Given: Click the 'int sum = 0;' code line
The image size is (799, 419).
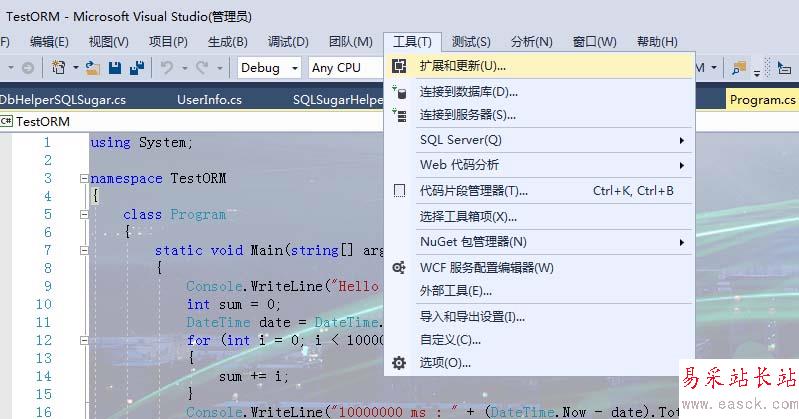Looking at the screenshot, I should coord(233,304).
